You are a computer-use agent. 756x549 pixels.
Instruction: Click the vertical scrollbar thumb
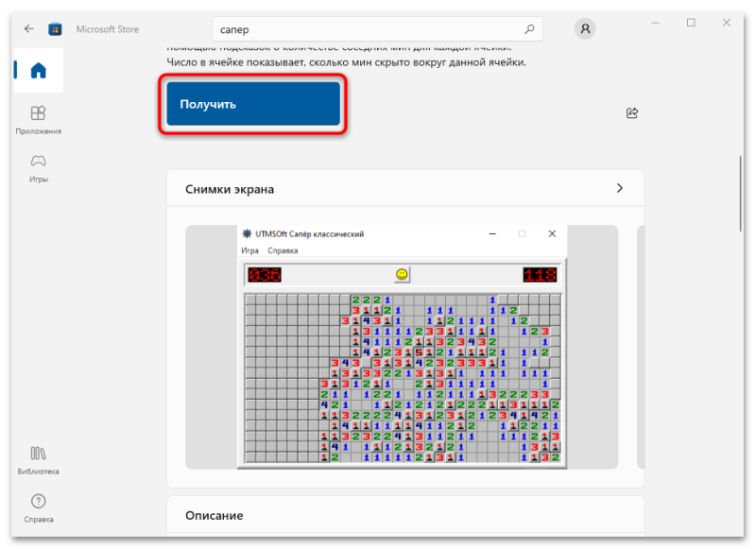pos(741,194)
